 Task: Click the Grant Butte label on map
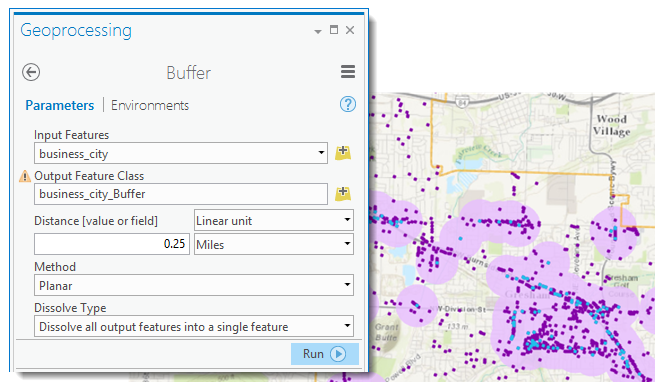[x=386, y=332]
